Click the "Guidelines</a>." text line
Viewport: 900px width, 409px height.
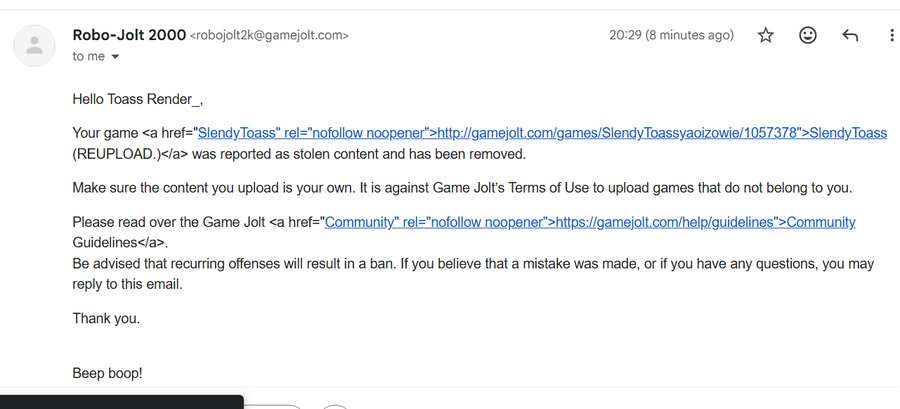[121, 242]
